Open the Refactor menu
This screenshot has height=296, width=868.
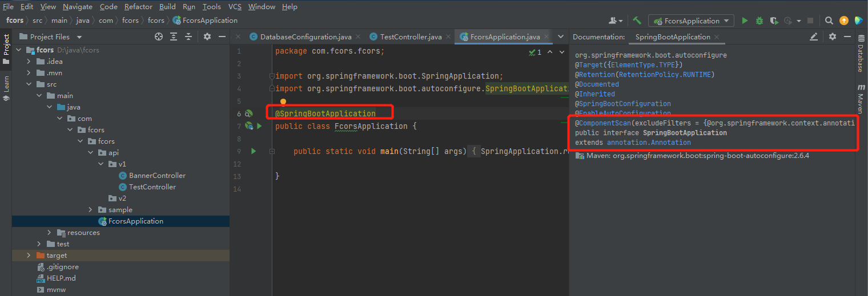click(x=138, y=7)
